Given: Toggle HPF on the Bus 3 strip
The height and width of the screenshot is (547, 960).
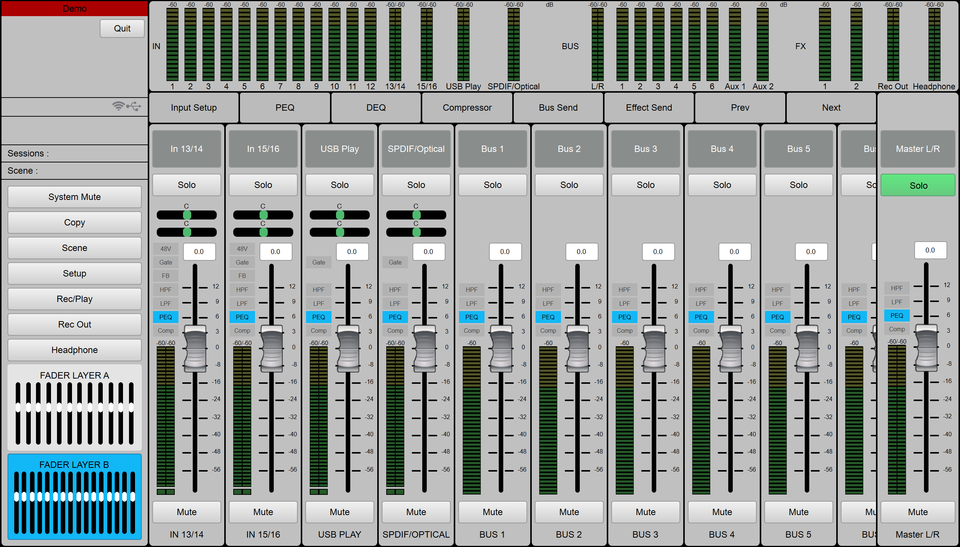Looking at the screenshot, I should (x=624, y=290).
